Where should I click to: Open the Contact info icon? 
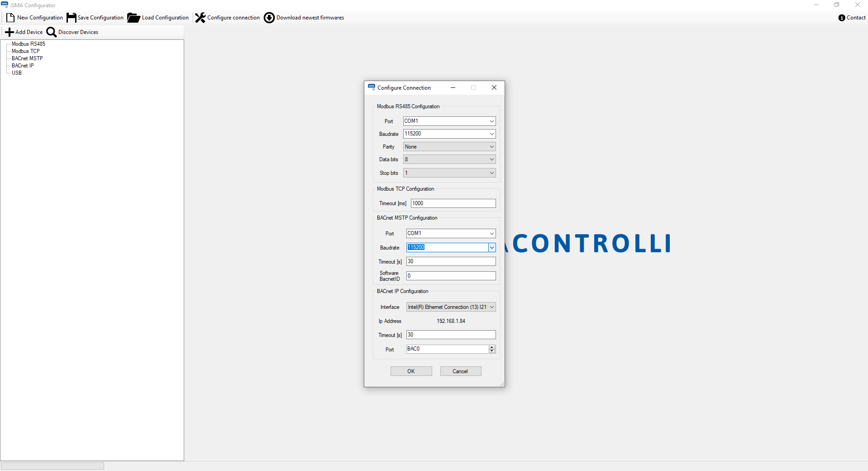(x=842, y=18)
